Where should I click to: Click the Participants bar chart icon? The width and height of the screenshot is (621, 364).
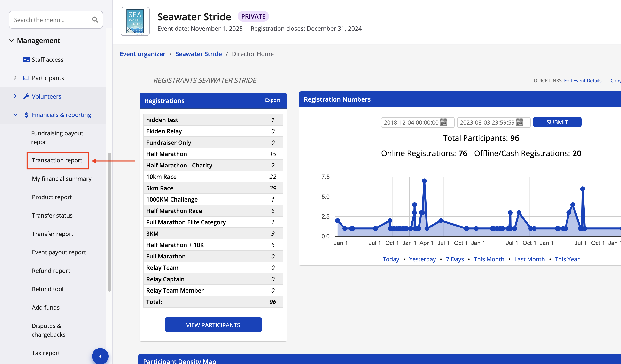(26, 78)
